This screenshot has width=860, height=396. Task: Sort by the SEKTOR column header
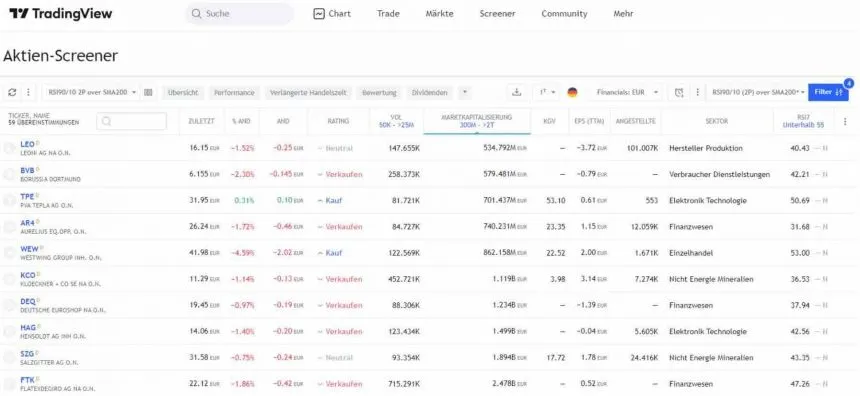click(717, 121)
